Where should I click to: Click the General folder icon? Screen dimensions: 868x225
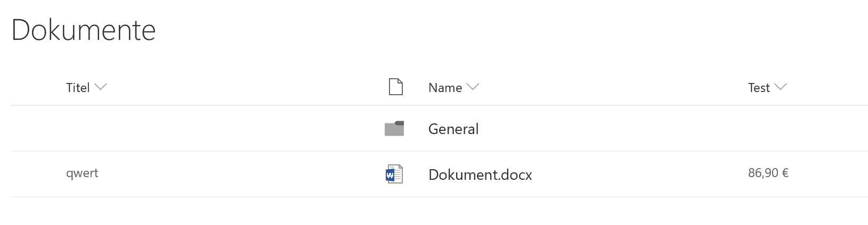394,129
